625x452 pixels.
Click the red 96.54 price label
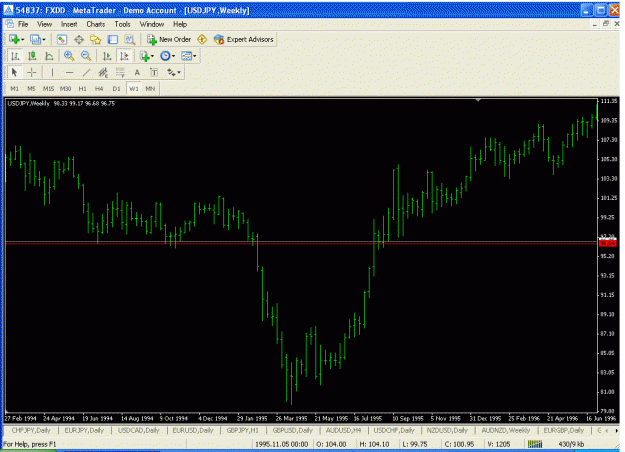pos(608,243)
